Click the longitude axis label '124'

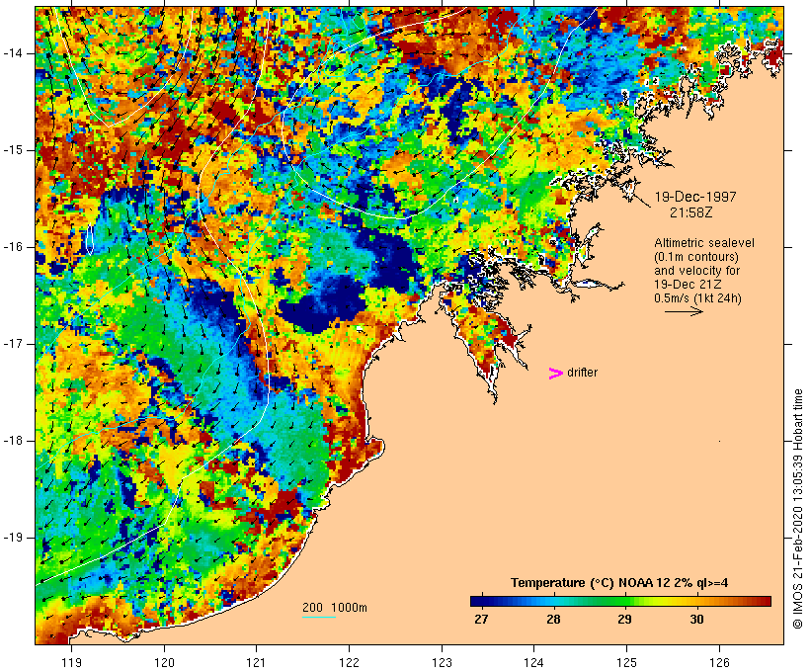[x=533, y=662]
